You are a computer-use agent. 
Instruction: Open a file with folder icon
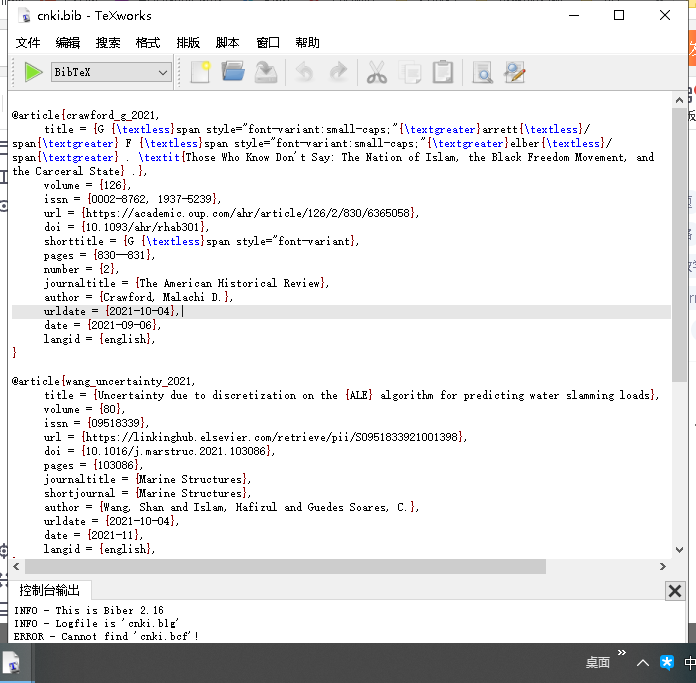(x=233, y=72)
